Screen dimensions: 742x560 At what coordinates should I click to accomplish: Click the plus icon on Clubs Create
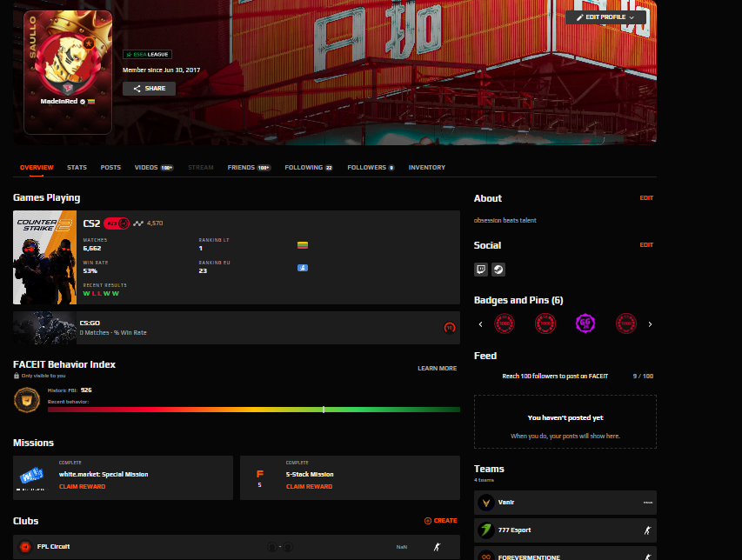(428, 521)
